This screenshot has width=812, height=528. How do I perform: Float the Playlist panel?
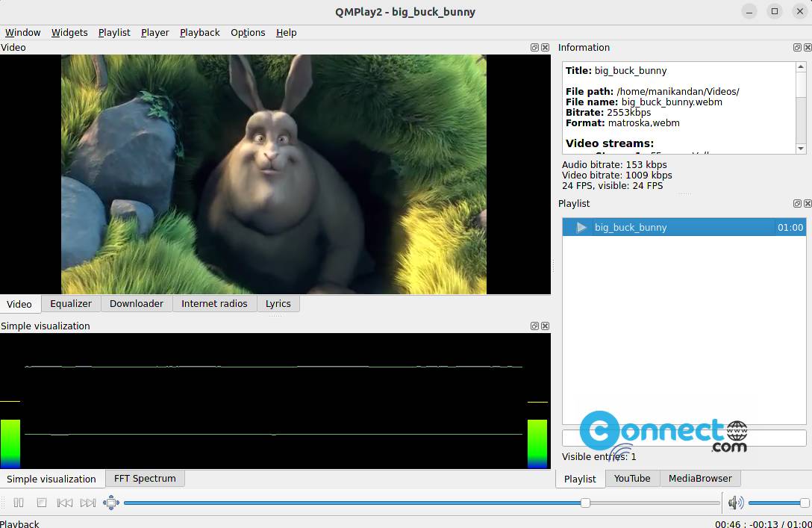click(798, 204)
